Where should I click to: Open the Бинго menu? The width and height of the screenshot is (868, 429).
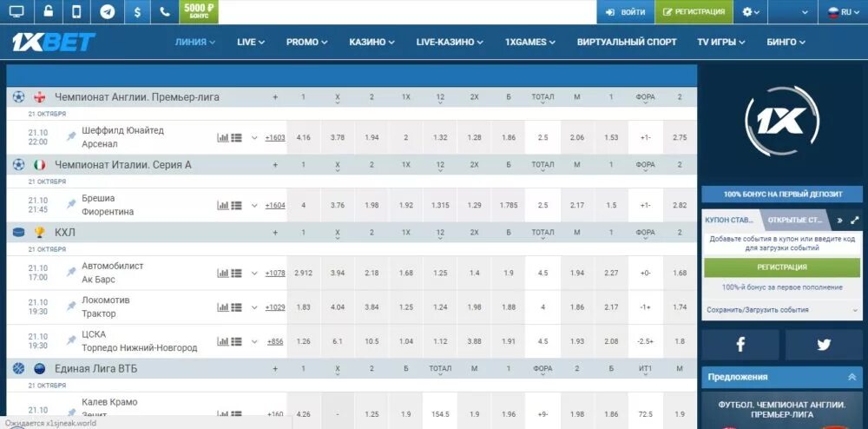[786, 42]
